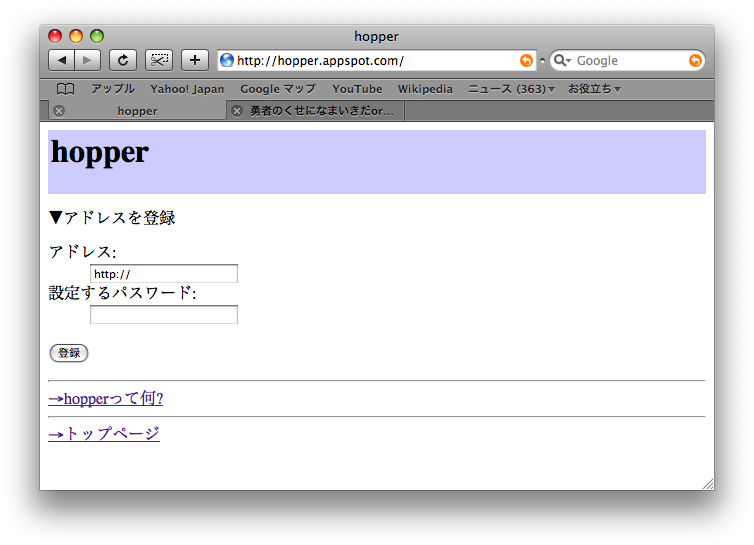Focus the Google search field
754x545 pixels.
pyautogui.click(x=628, y=60)
